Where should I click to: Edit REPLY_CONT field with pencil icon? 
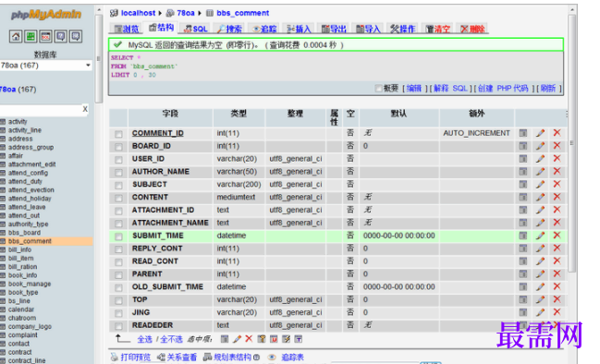pyautogui.click(x=540, y=249)
